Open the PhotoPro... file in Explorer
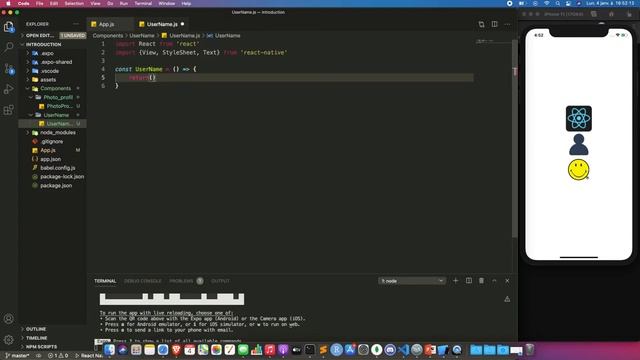 point(52,106)
